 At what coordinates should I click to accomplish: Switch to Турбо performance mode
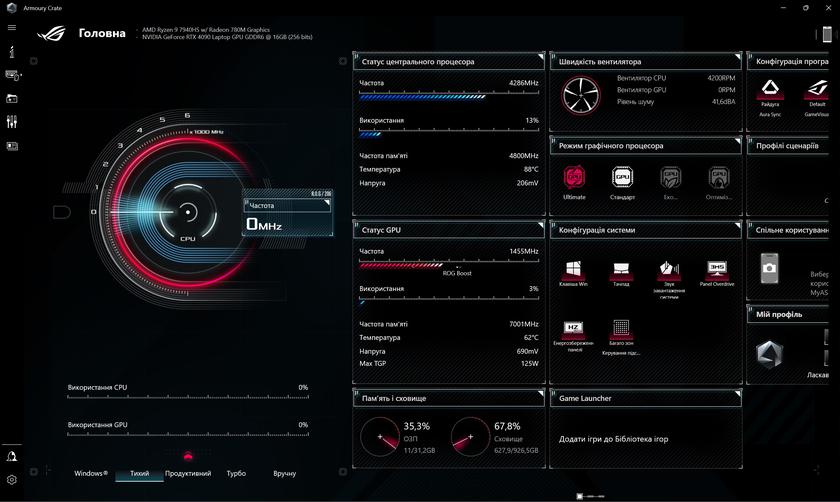[x=236, y=473]
